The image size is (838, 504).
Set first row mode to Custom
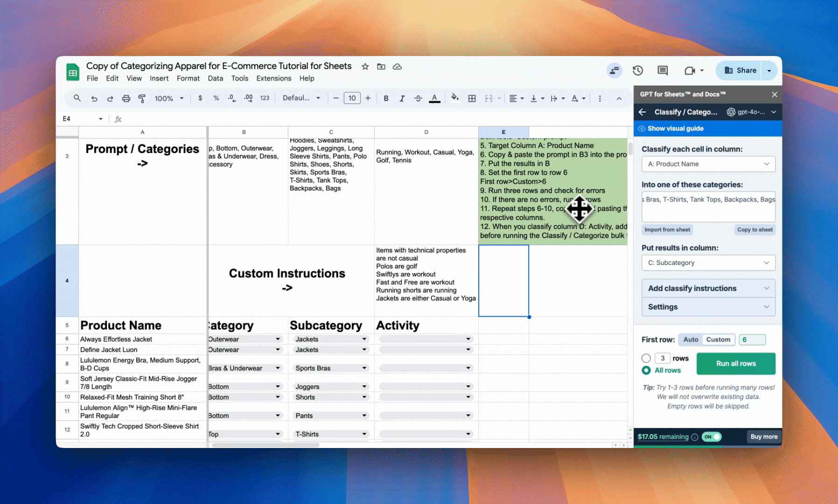point(718,339)
